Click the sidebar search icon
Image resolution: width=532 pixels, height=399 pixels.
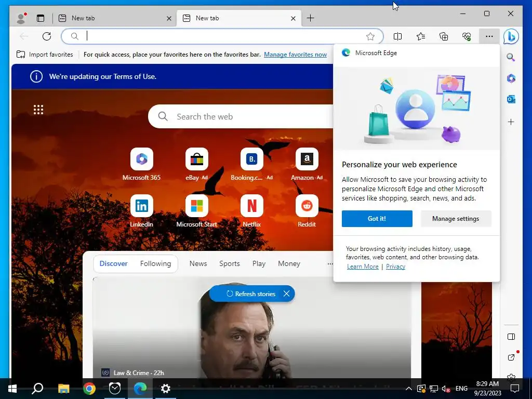point(511,57)
